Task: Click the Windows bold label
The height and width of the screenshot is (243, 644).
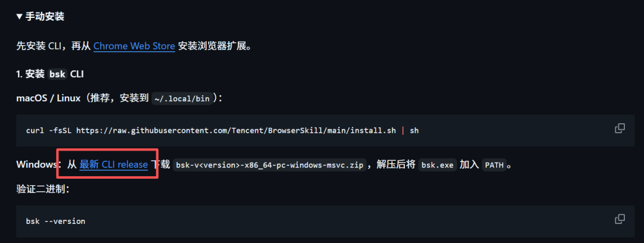Action: pos(36,164)
